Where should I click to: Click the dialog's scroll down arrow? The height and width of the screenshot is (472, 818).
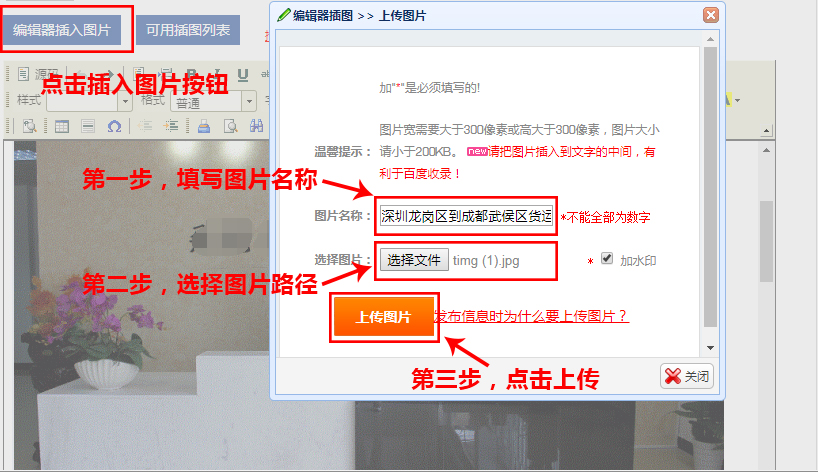[710, 348]
